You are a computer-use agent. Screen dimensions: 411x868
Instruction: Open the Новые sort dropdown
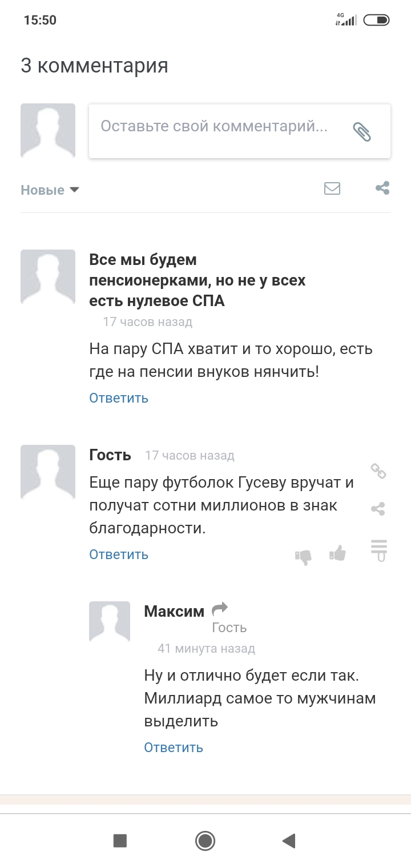coord(50,190)
